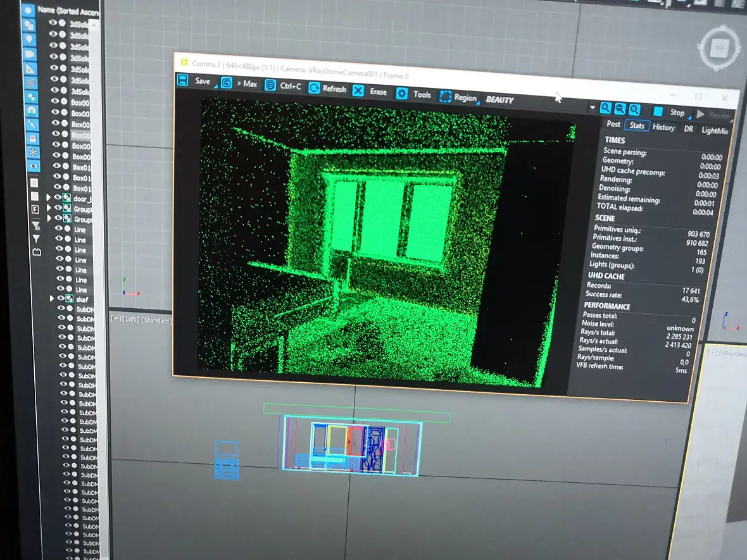Open the DR tab
The width and height of the screenshot is (747, 560).
(x=688, y=128)
